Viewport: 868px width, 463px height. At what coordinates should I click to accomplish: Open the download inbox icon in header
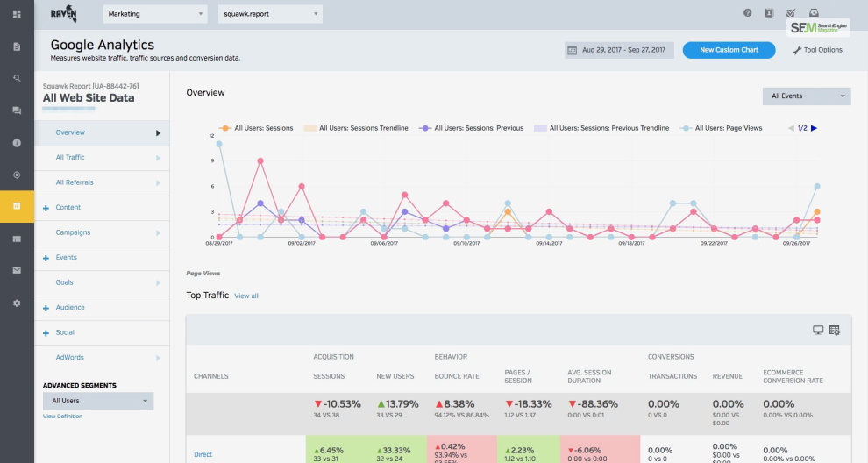pos(813,13)
